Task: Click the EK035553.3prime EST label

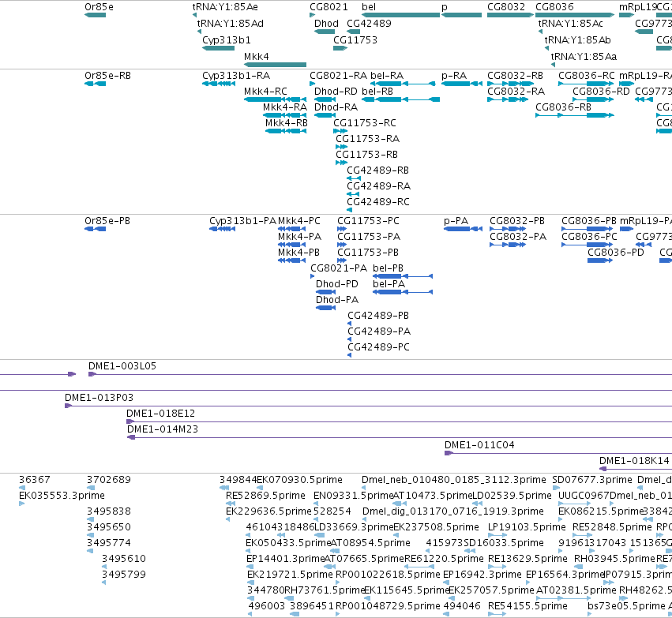Action: 62,496
